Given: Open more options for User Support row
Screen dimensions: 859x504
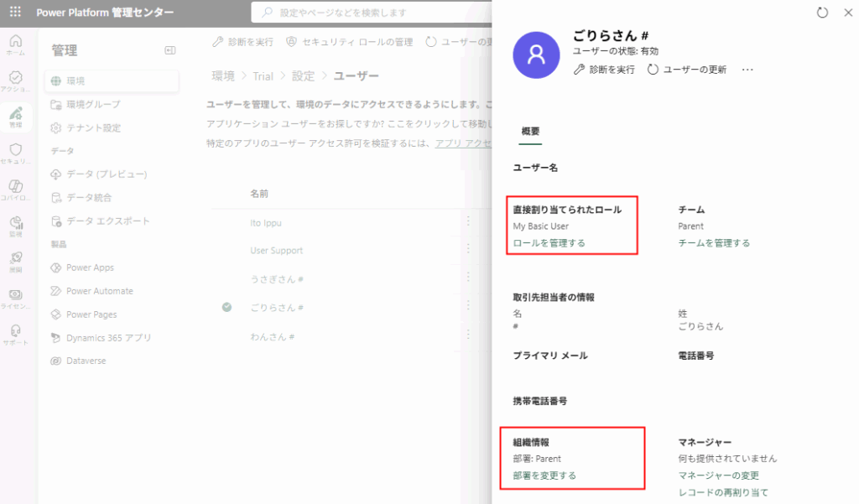Looking at the screenshot, I should (468, 250).
